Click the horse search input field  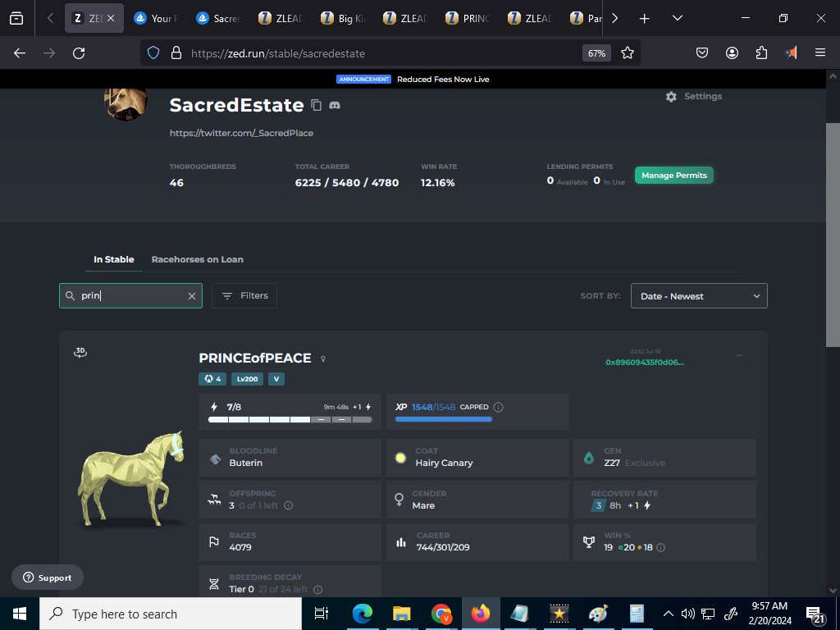tap(130, 295)
